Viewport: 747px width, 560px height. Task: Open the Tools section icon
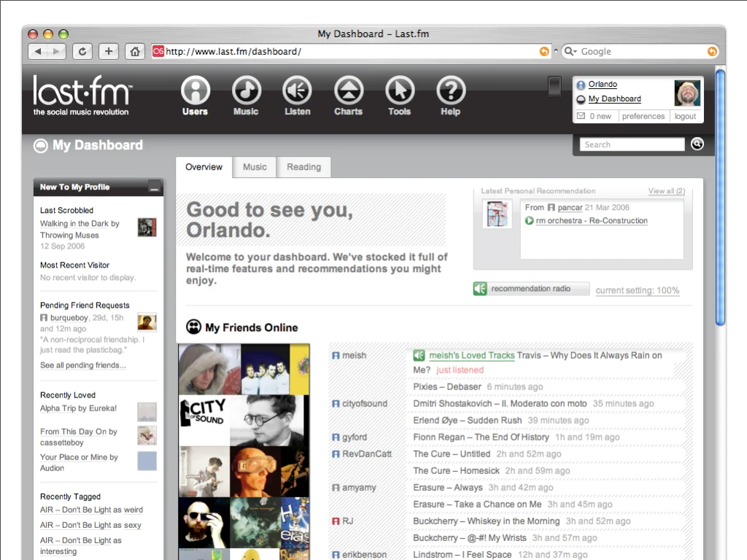tap(400, 90)
